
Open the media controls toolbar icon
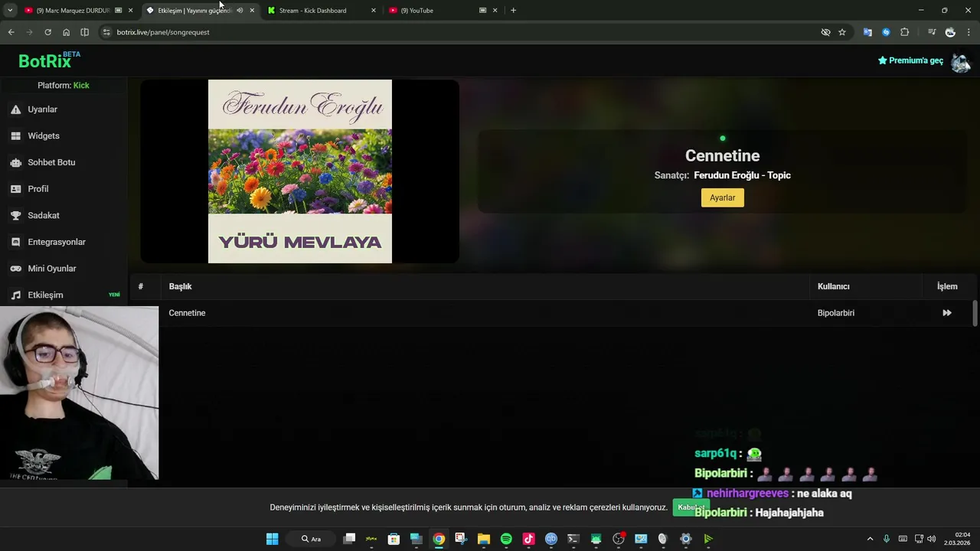click(931, 32)
